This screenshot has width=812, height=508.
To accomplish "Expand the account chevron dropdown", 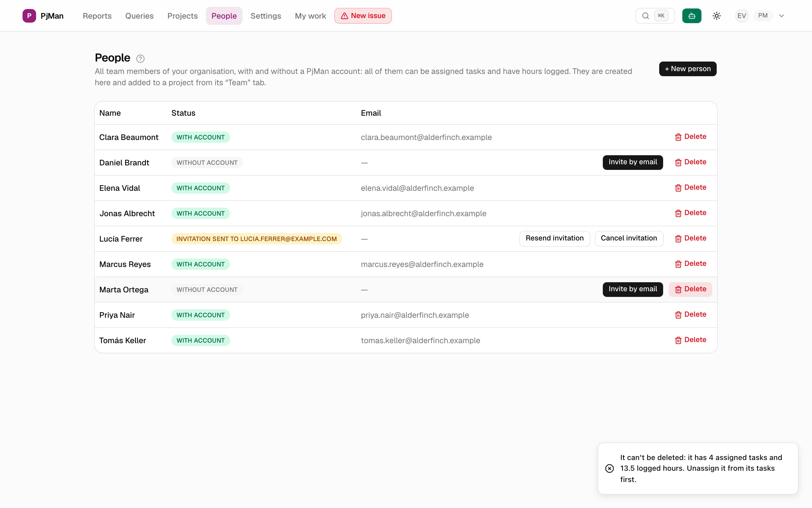I will [x=782, y=16].
